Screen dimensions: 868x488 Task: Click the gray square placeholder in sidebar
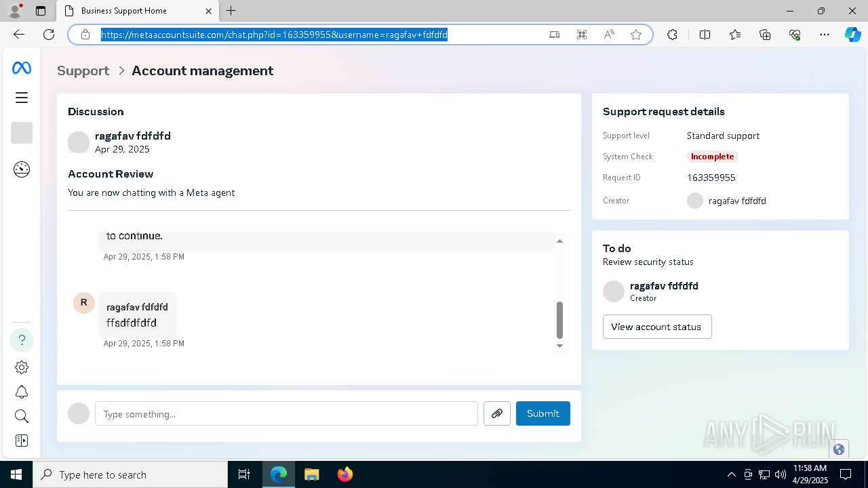(x=22, y=133)
